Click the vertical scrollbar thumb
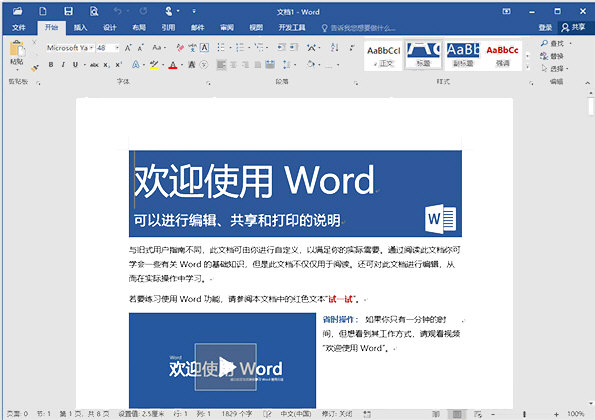 click(590, 106)
